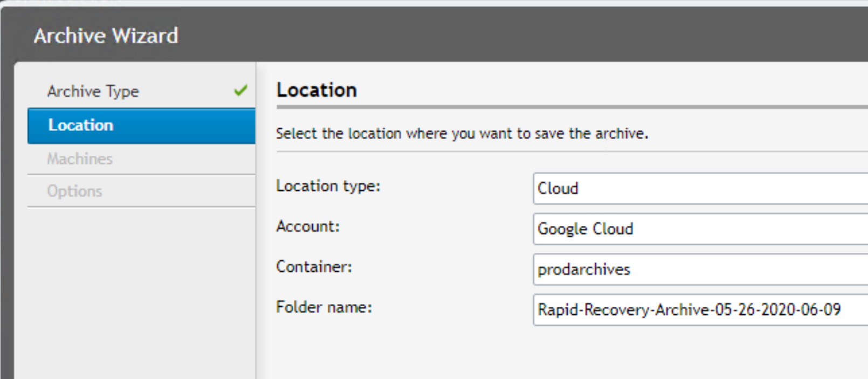Open the Location type dropdown showing Cloud
Screen dimensions: 868x379
(700, 188)
